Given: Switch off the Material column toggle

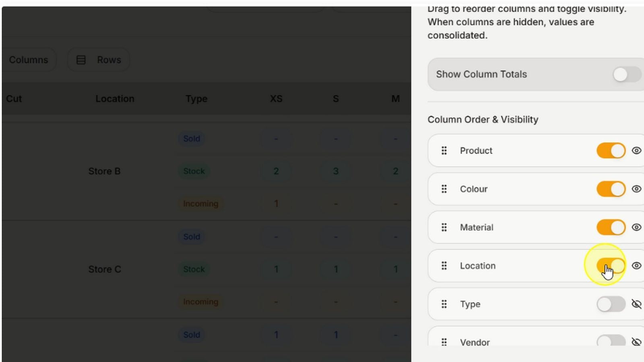Looking at the screenshot, I should (x=611, y=227).
